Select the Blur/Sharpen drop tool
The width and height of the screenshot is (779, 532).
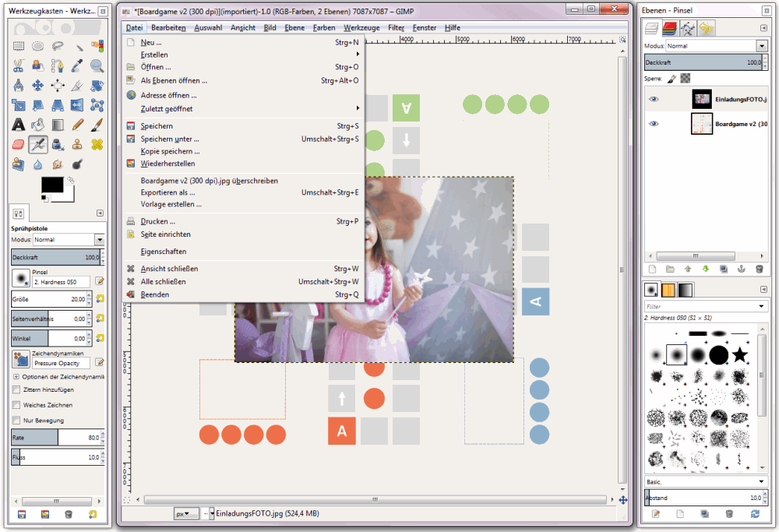37,164
